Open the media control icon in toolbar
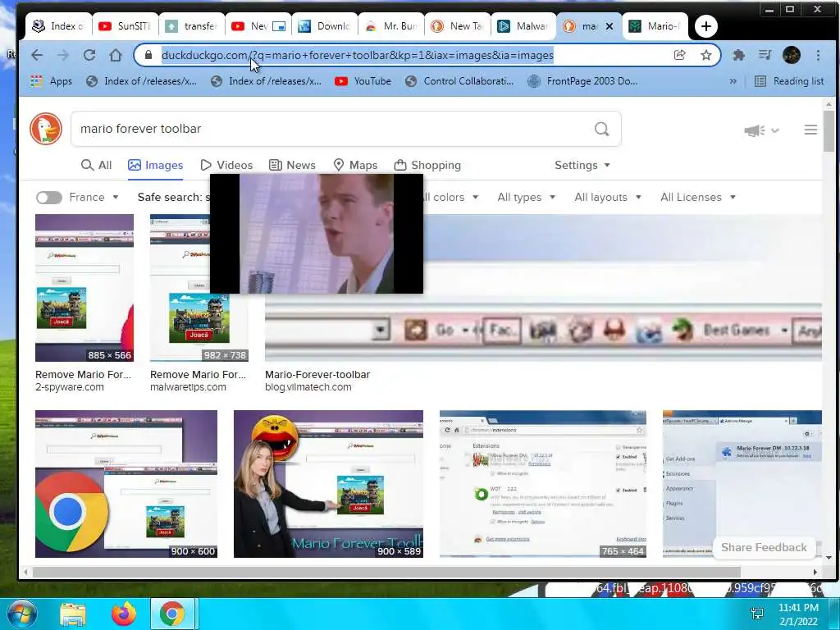 point(765,55)
